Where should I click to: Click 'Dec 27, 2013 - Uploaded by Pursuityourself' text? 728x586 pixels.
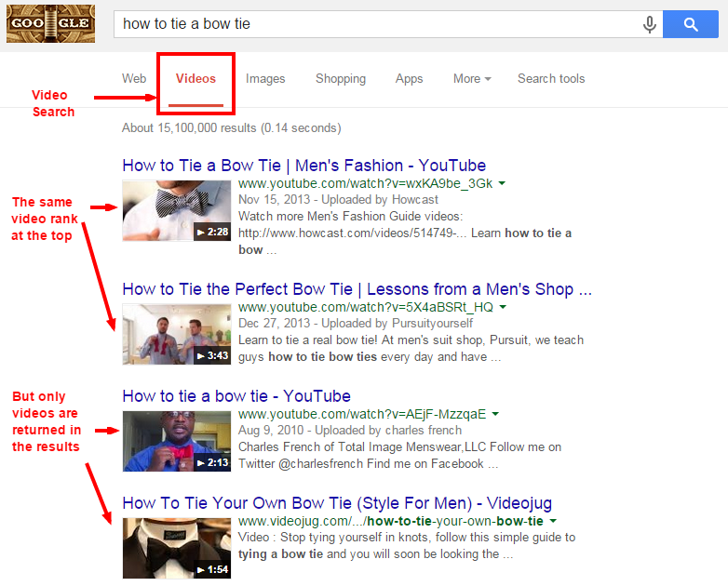pos(356,324)
